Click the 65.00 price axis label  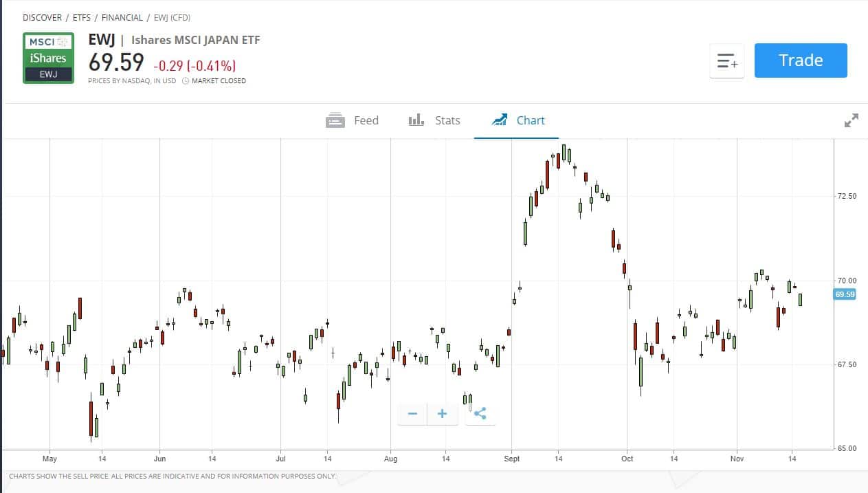click(x=847, y=448)
